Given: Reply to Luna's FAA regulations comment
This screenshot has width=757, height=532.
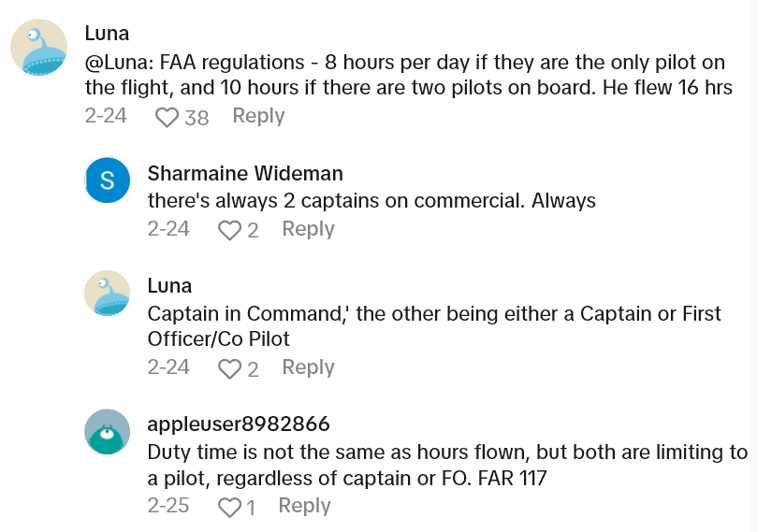Looking at the screenshot, I should pos(258,116).
